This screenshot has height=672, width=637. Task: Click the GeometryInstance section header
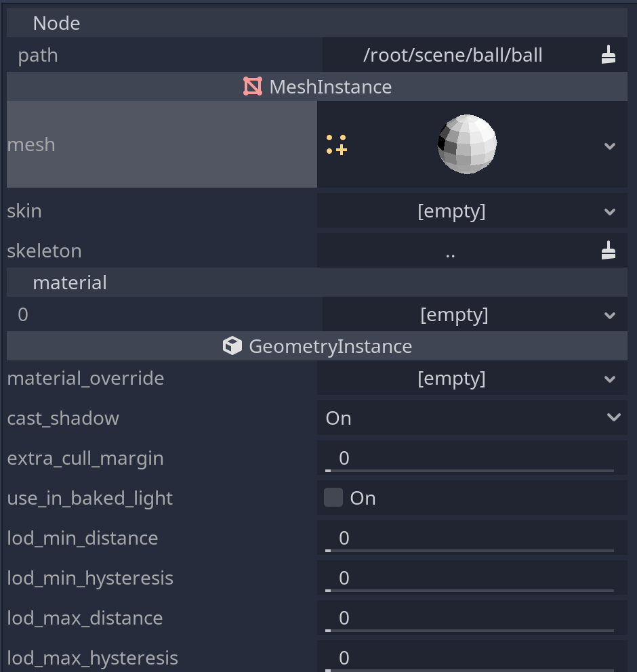[330, 345]
